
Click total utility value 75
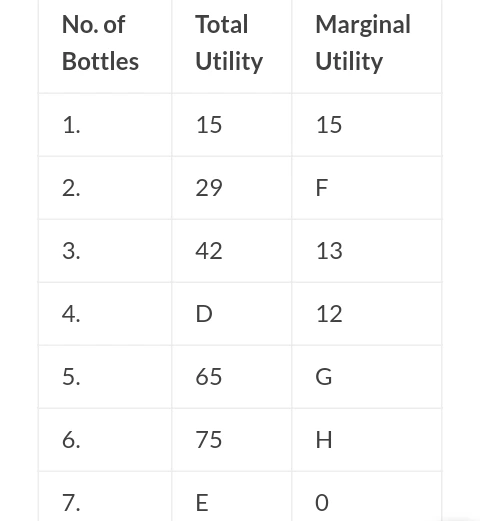pos(209,440)
